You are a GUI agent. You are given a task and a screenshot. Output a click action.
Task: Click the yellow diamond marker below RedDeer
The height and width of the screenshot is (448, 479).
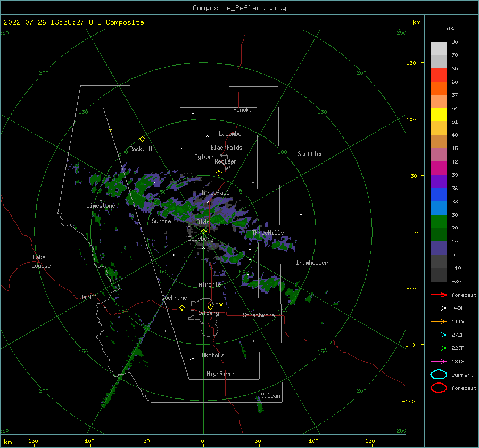[x=219, y=173]
